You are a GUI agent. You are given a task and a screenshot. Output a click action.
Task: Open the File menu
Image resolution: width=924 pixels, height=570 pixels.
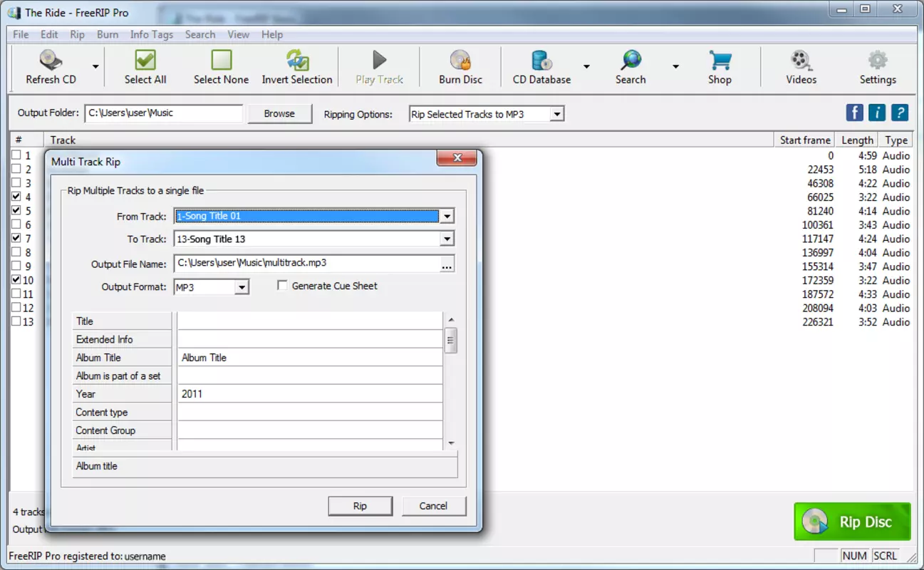pyautogui.click(x=21, y=34)
